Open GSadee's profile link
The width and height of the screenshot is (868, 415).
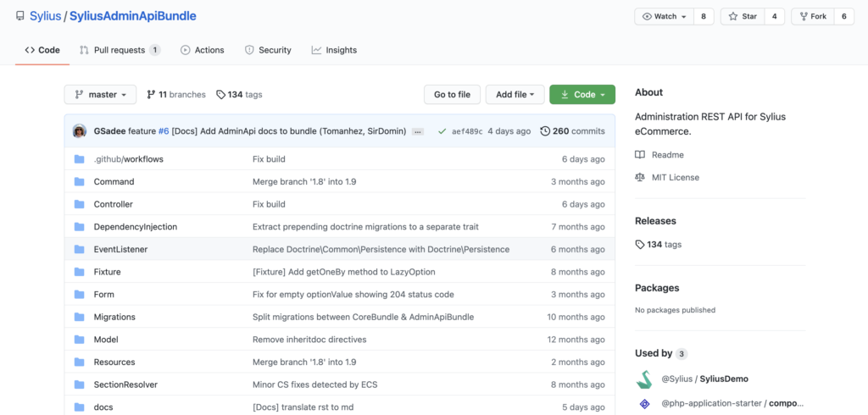[x=110, y=131]
